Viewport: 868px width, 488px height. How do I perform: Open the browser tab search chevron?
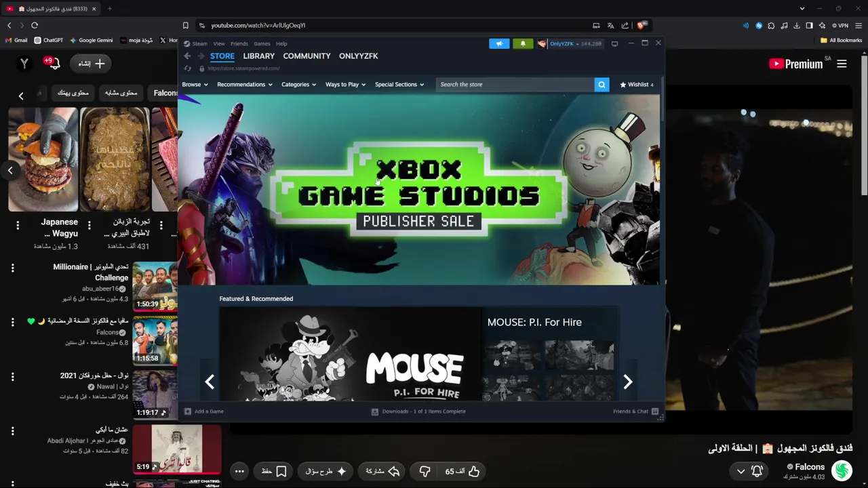(x=802, y=9)
